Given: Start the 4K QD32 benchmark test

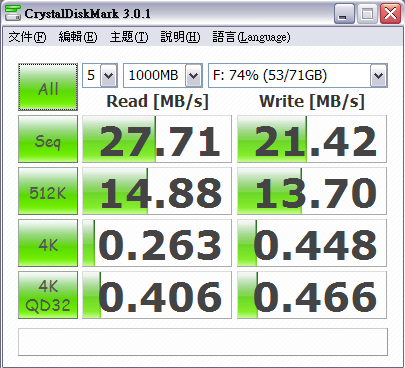Looking at the screenshot, I should pos(48,295).
